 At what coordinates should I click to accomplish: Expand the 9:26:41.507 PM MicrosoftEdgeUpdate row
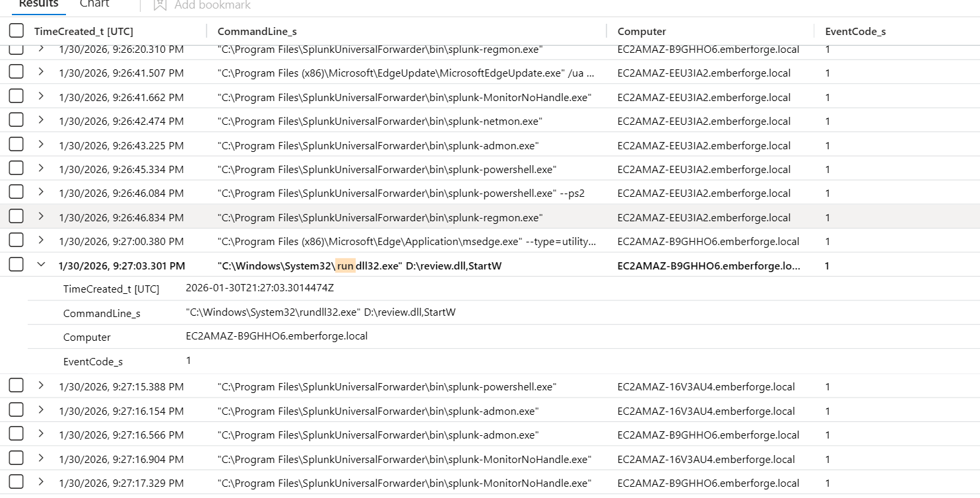pos(41,73)
